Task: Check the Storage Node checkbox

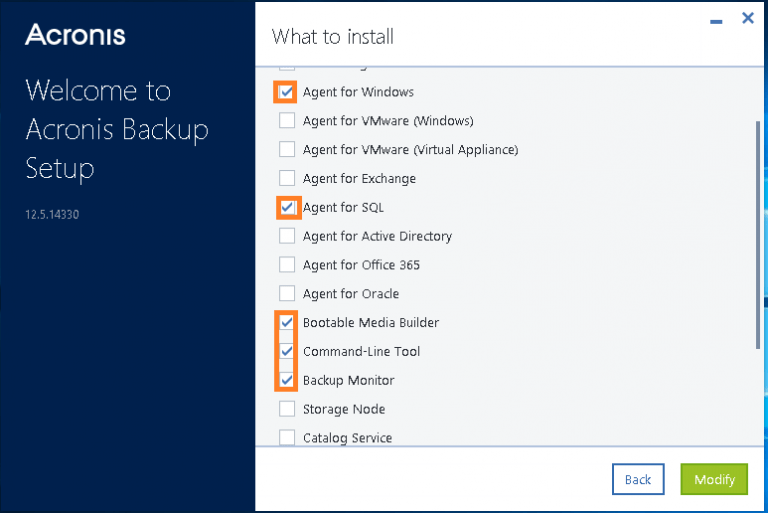Action: tap(287, 409)
